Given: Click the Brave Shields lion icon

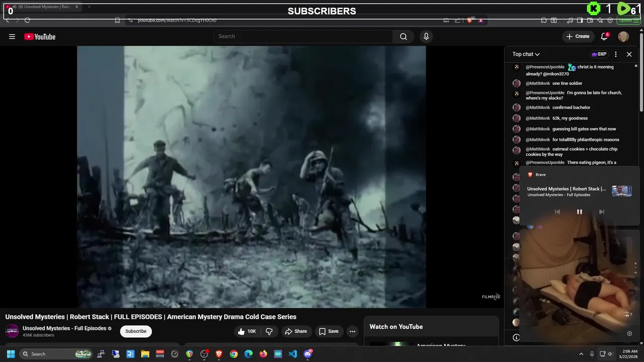Looking at the screenshot, I should coord(469,20).
